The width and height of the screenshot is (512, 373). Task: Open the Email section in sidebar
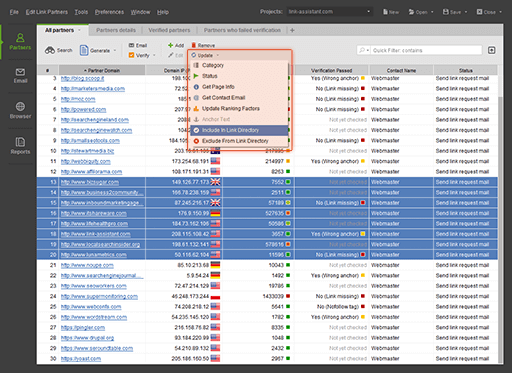click(x=20, y=76)
